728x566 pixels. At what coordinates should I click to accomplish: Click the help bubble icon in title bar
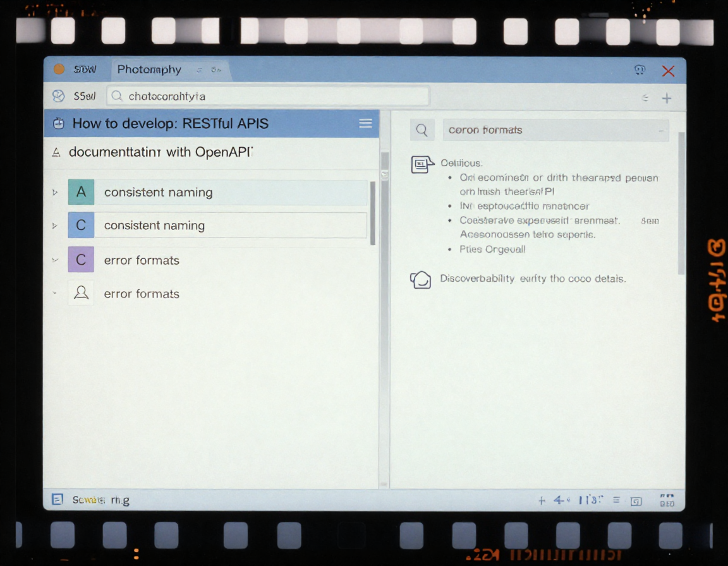pos(640,70)
